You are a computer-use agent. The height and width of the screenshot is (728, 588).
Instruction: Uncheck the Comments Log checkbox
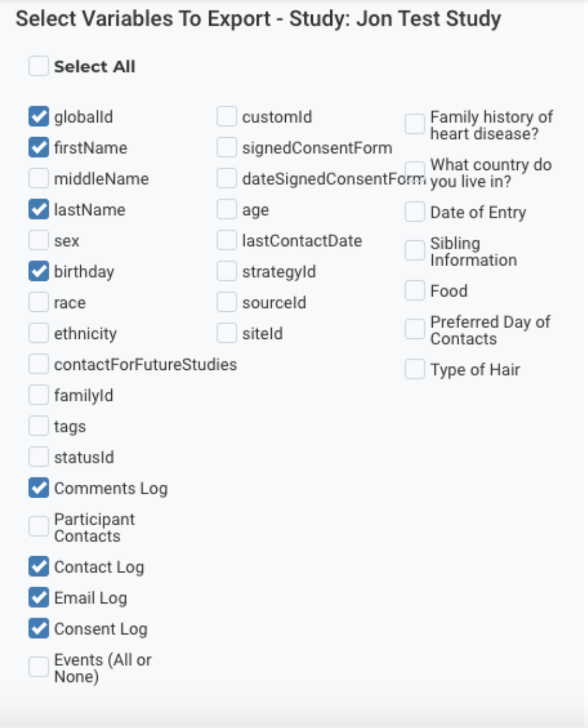click(x=39, y=488)
